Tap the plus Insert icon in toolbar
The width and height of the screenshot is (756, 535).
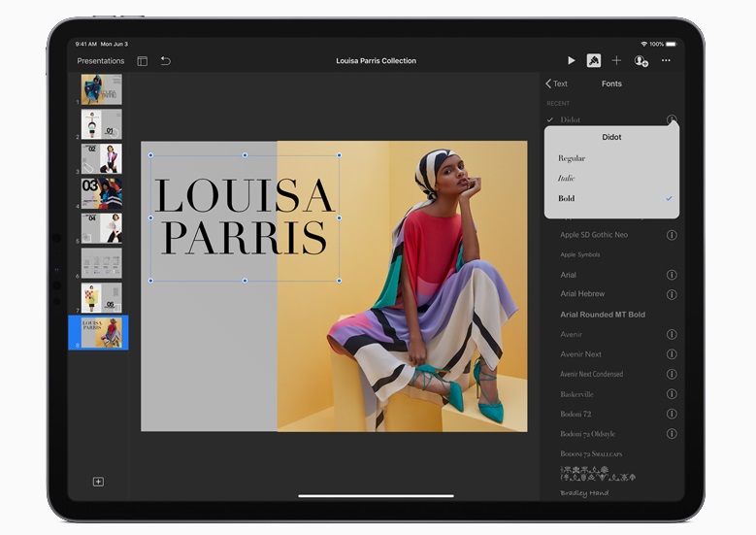click(616, 61)
